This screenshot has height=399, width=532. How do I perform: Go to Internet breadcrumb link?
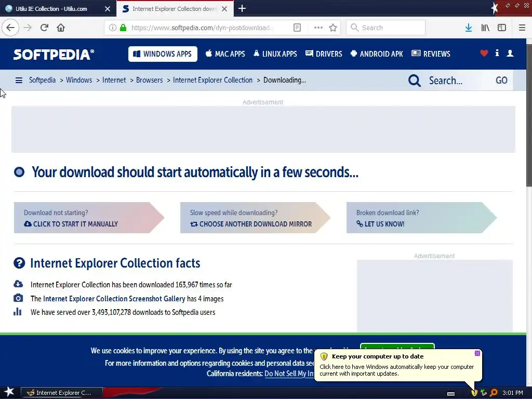114,80
